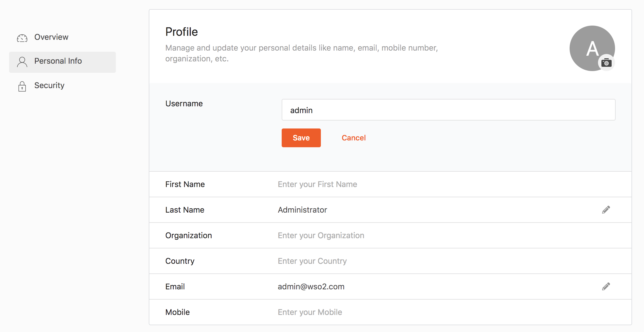The image size is (644, 332).
Task: Click the Country label
Action: (180, 261)
